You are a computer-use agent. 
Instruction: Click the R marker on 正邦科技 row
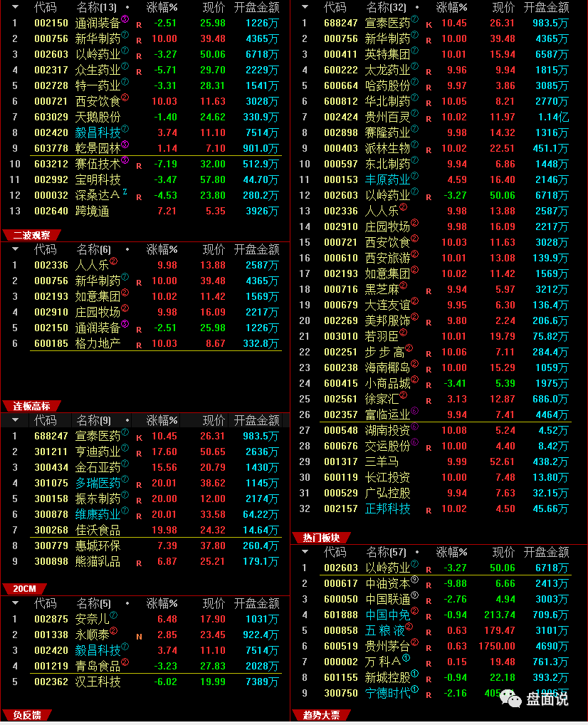[x=429, y=511]
